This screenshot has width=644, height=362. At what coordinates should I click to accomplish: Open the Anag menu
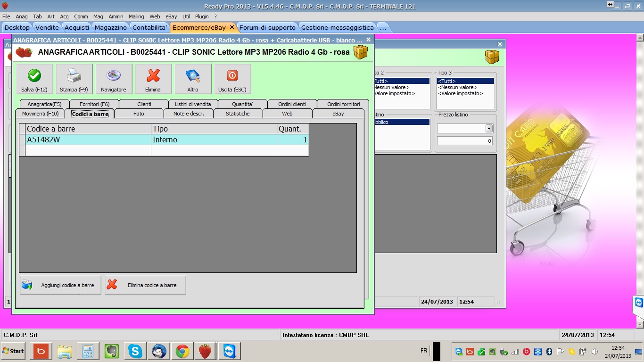(x=22, y=16)
